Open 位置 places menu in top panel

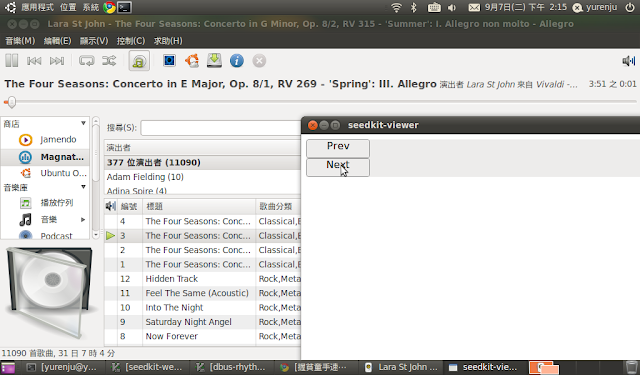click(68, 7)
